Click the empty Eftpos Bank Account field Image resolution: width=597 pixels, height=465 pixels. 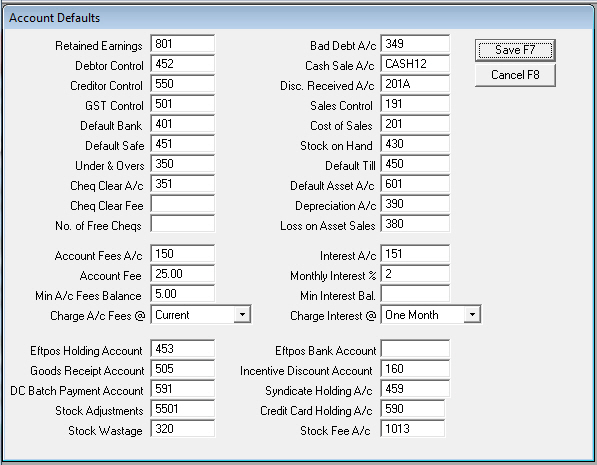(415, 349)
